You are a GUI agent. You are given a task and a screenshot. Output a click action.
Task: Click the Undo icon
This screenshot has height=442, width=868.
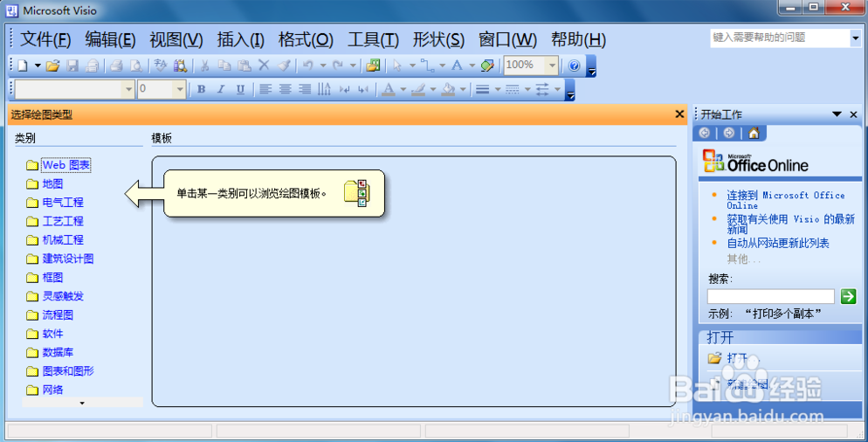[308, 66]
